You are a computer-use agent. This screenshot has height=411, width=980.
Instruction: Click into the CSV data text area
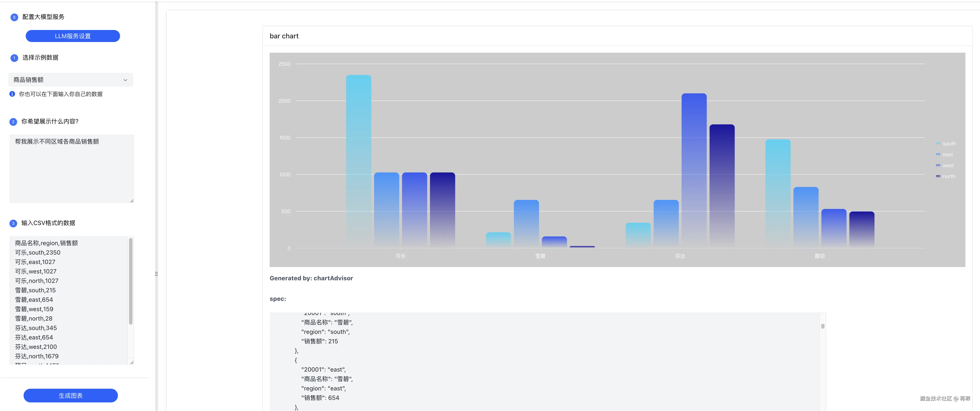[x=68, y=300]
